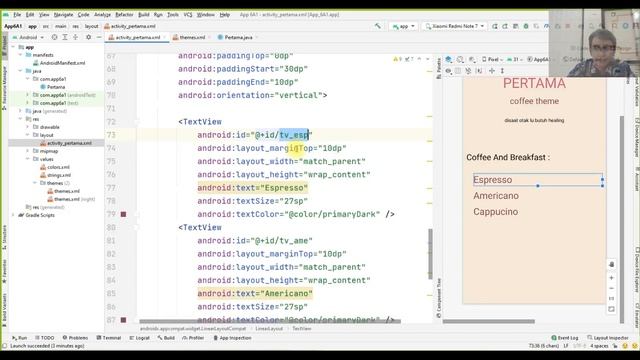Open the API 31 level dropdown
Viewport: 640px width, 360px height.
pos(515,60)
